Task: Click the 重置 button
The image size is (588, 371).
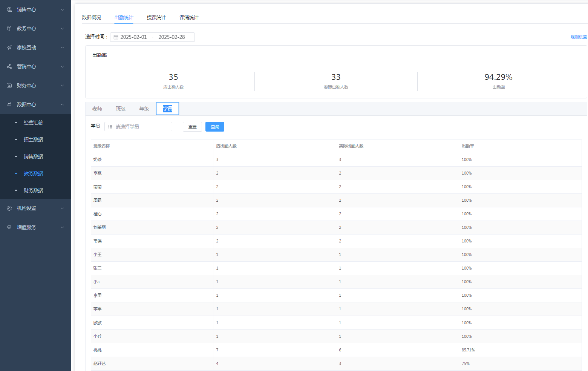Action: pyautogui.click(x=192, y=127)
